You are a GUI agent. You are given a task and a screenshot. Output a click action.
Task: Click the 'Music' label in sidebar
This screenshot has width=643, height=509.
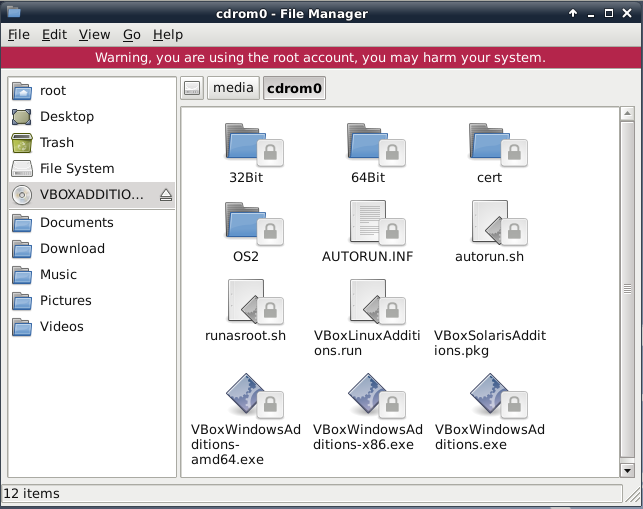click(x=58, y=274)
